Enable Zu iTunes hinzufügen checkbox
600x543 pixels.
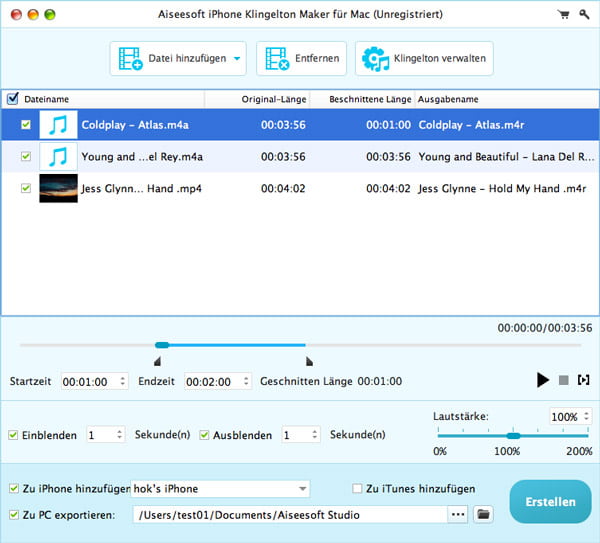point(358,489)
